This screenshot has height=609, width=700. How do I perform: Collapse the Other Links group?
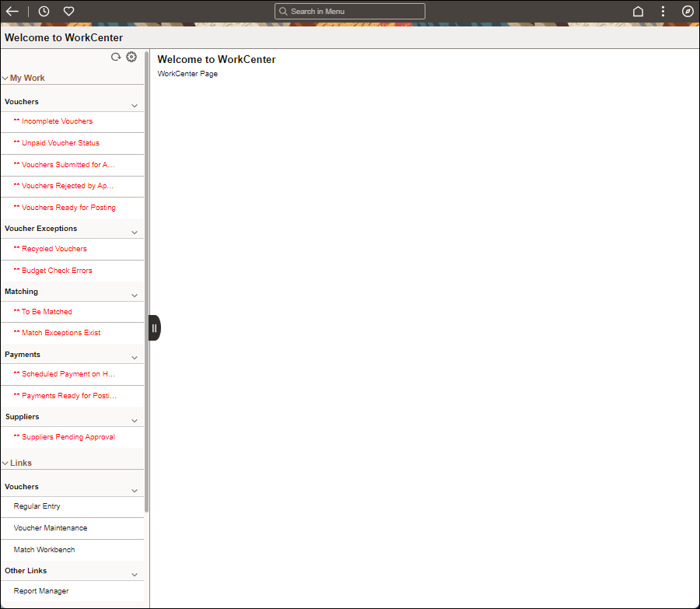coord(135,575)
